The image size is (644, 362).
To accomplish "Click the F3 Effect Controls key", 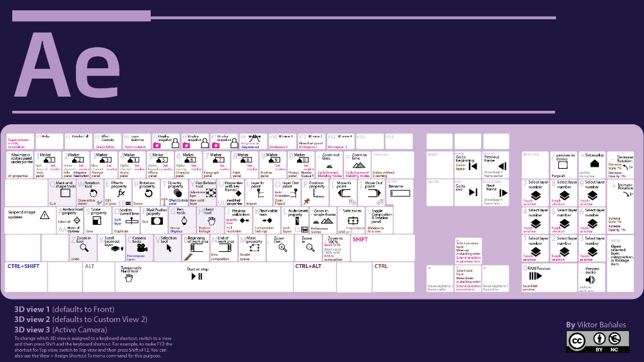I will click(x=108, y=141).
